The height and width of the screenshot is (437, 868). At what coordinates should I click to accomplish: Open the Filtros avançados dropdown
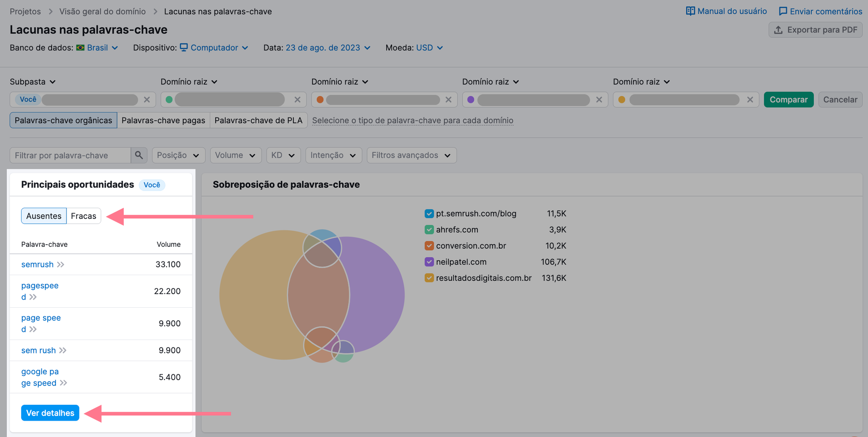point(412,155)
